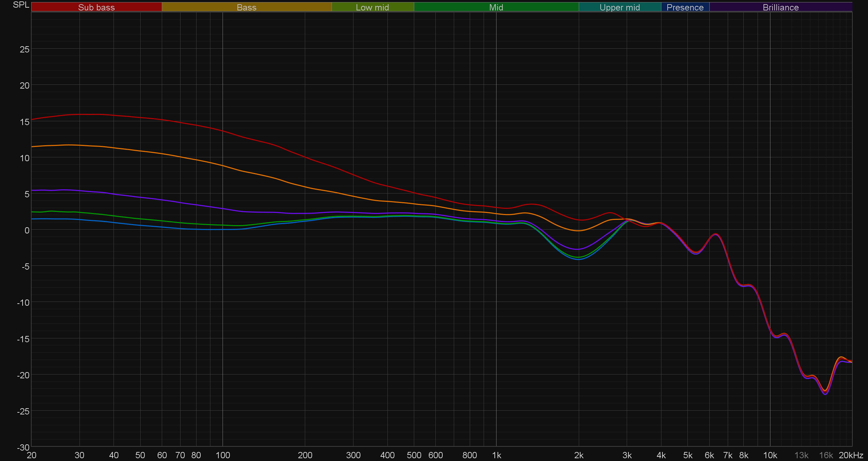Click the 25 dB axis label
This screenshot has width=868, height=461.
coord(24,49)
